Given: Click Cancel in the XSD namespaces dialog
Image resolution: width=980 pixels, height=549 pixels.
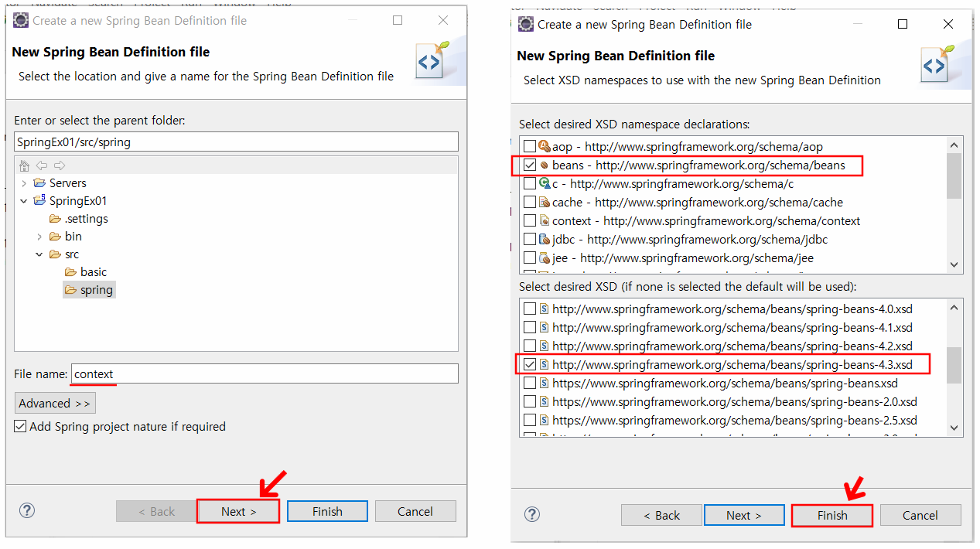Looking at the screenshot, I should 920,515.
